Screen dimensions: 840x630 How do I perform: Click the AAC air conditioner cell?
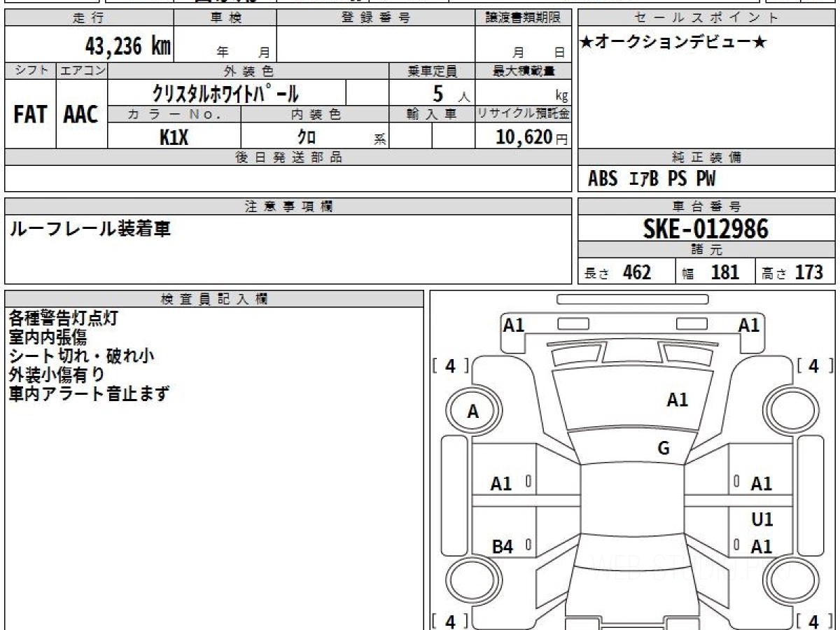point(81,115)
